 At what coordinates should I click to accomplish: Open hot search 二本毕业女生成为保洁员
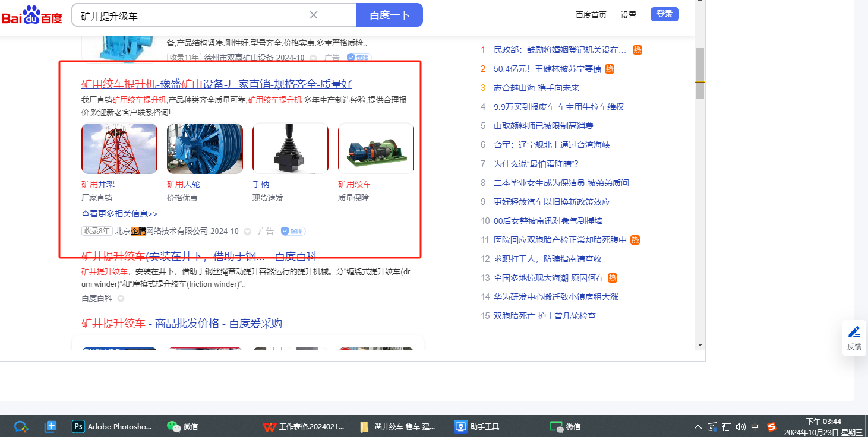[561, 183]
